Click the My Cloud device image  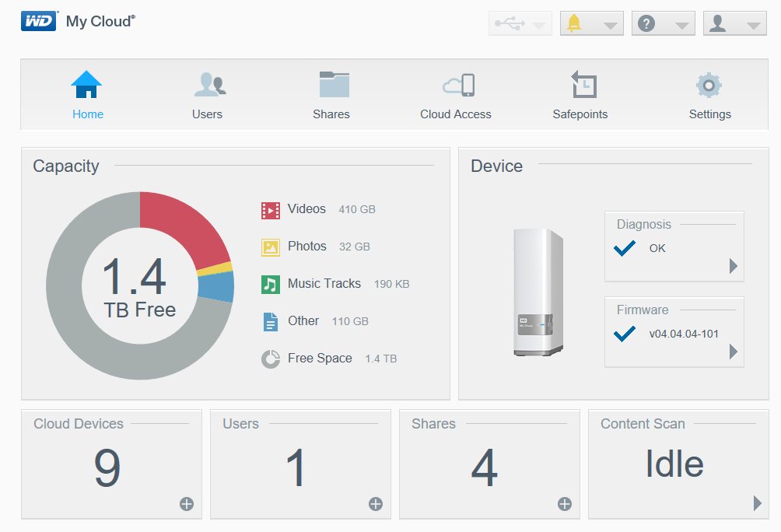coord(538,292)
